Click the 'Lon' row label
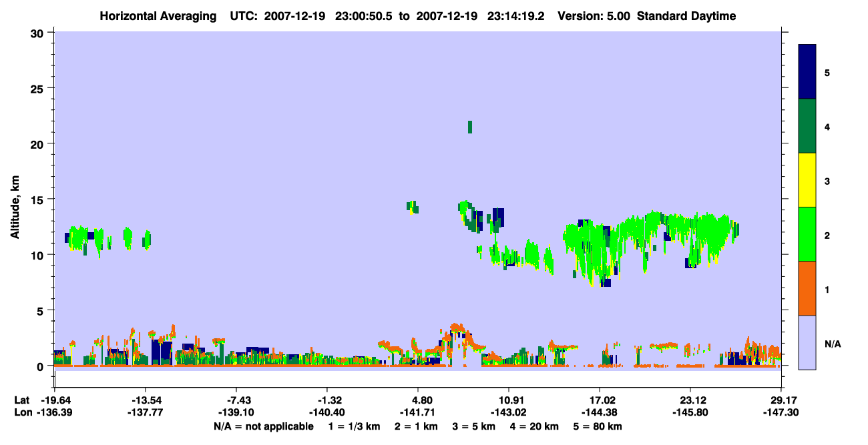 click(x=22, y=413)
